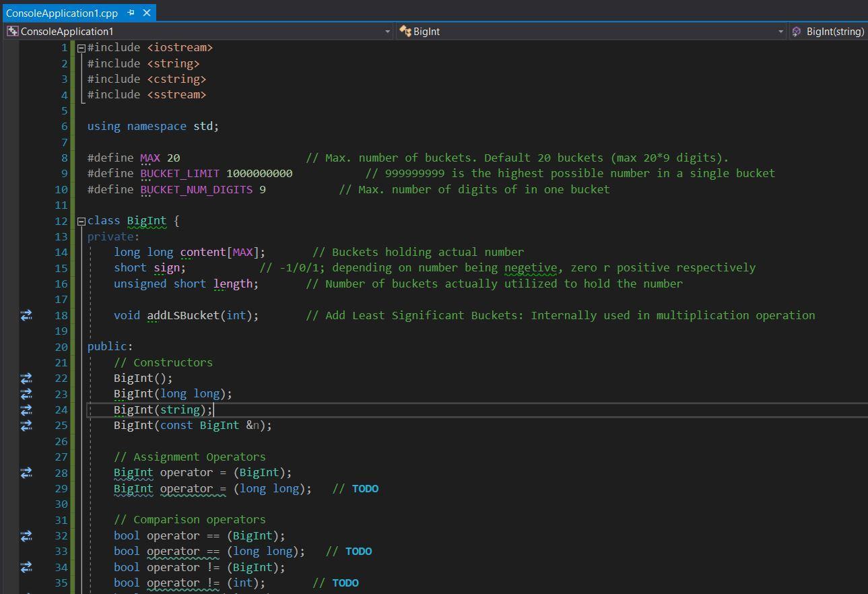Click the margin glyph for operator == (BigInt) on line 32

click(26, 536)
